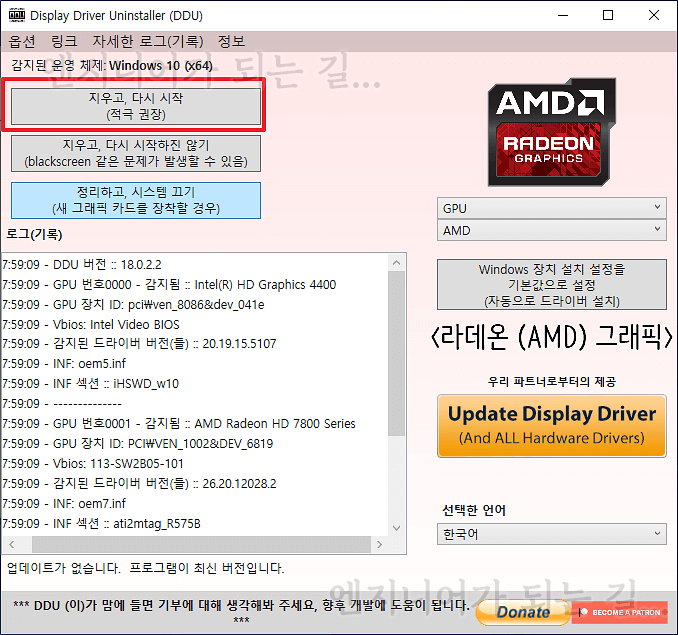The height and width of the screenshot is (635, 678).
Task: Click the Donate button
Action: pyautogui.click(x=523, y=612)
